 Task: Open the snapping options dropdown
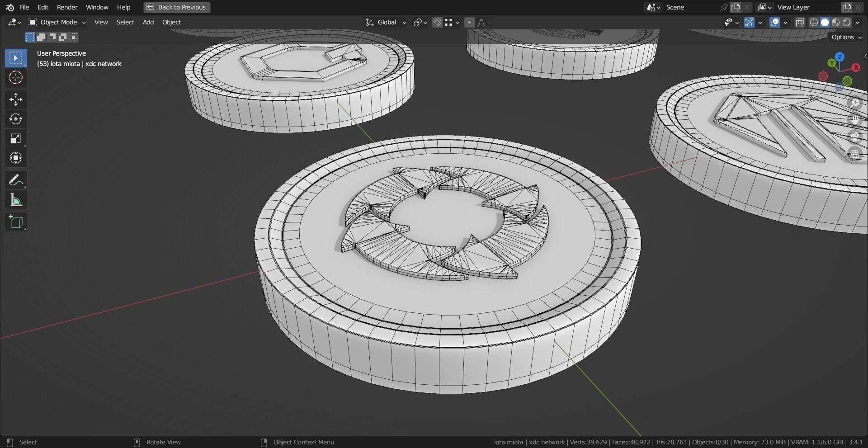(452, 22)
